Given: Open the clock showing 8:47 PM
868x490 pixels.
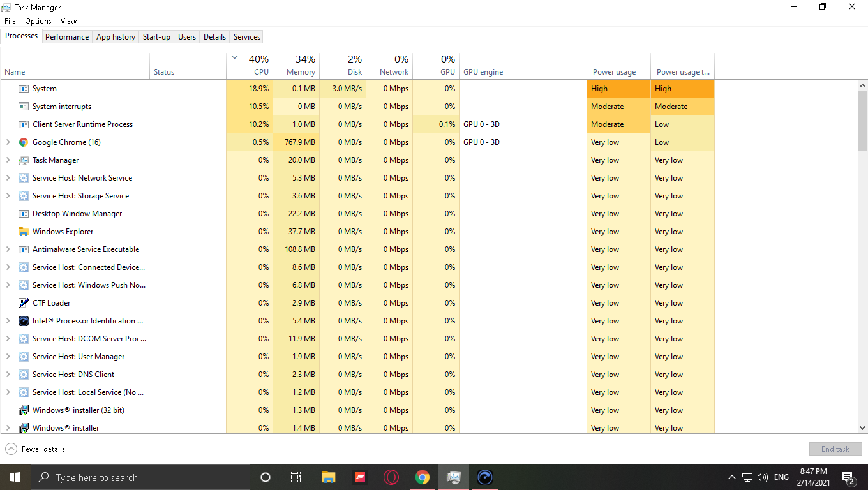Looking at the screenshot, I should [x=814, y=477].
